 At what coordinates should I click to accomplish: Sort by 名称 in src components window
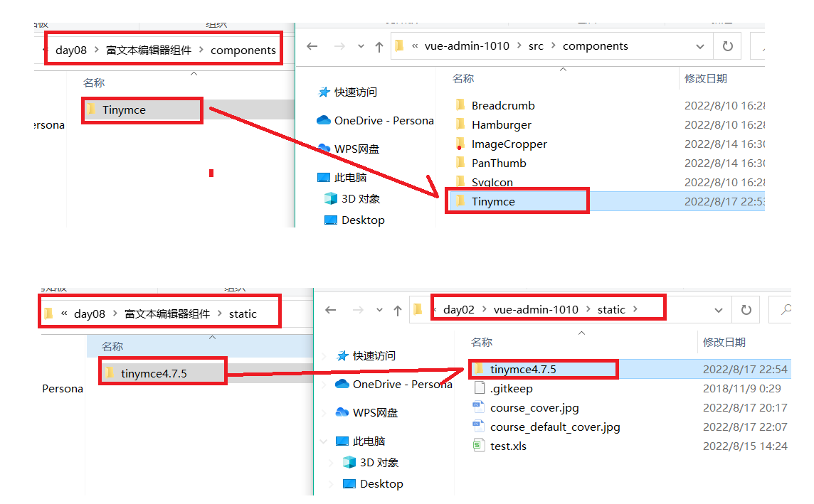pyautogui.click(x=463, y=78)
